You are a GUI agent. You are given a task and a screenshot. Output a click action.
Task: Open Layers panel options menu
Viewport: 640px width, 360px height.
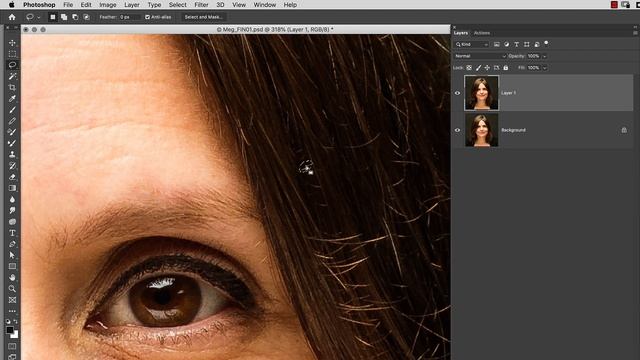coord(635,33)
